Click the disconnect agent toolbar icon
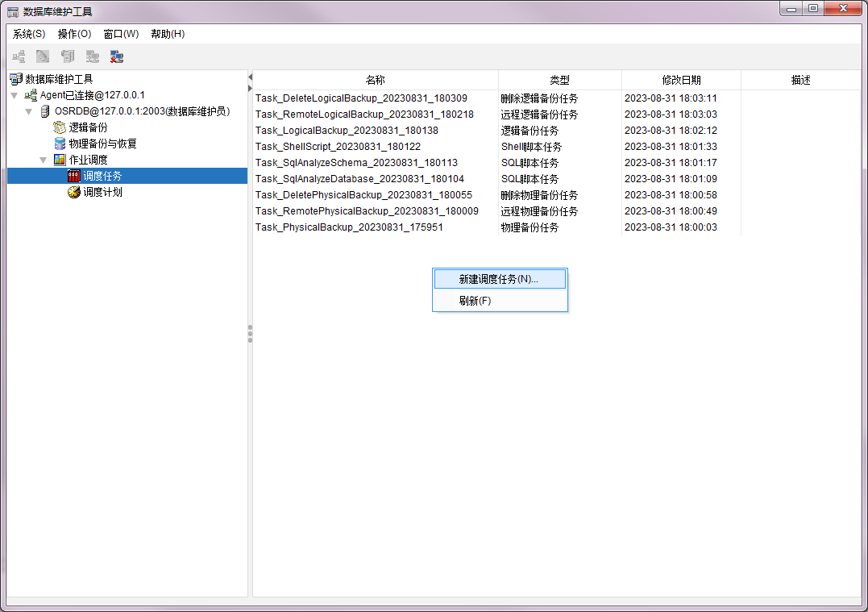 click(x=117, y=56)
